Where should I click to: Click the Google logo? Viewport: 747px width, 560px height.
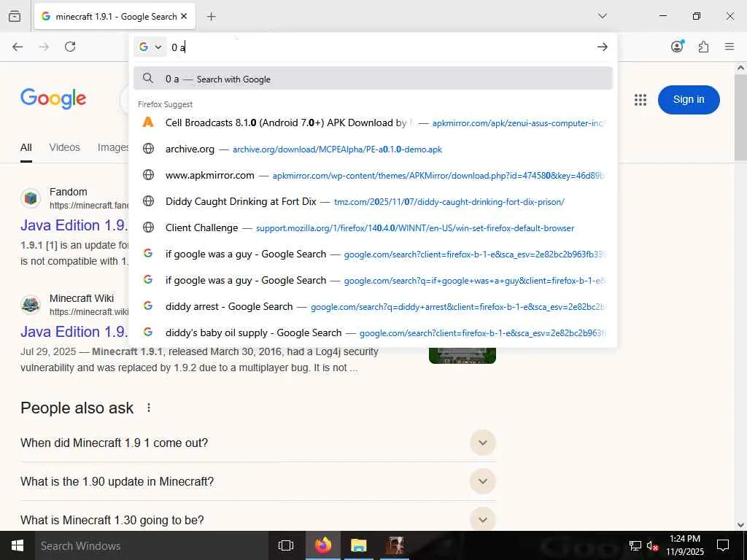pyautogui.click(x=53, y=98)
